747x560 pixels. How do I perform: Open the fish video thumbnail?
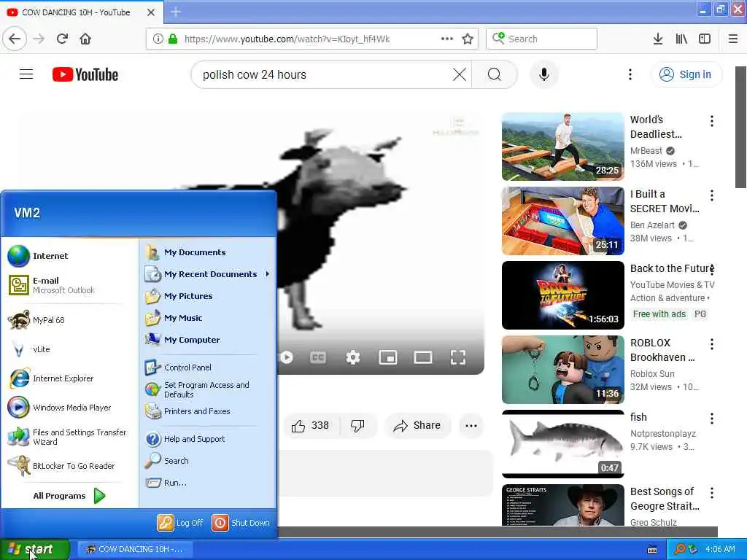click(x=562, y=444)
